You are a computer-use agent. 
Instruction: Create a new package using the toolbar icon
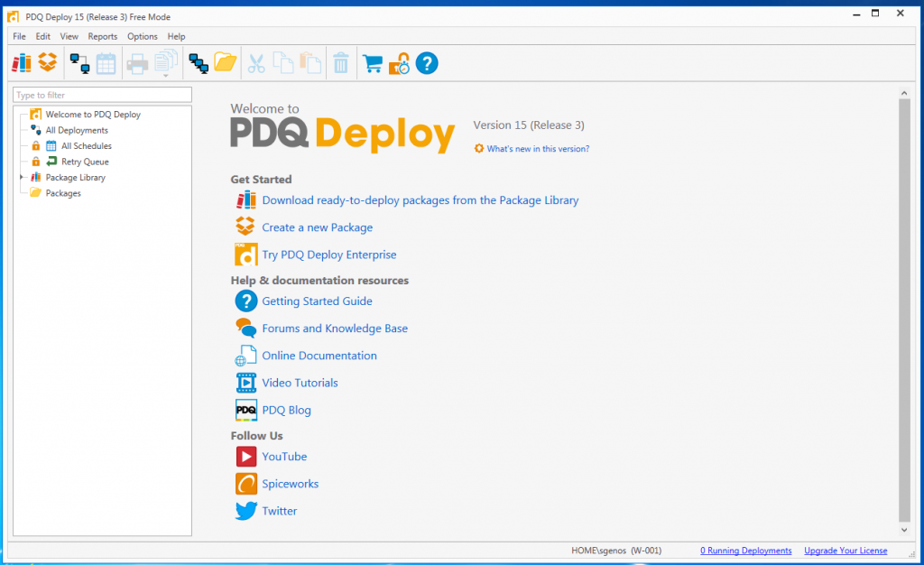click(47, 62)
